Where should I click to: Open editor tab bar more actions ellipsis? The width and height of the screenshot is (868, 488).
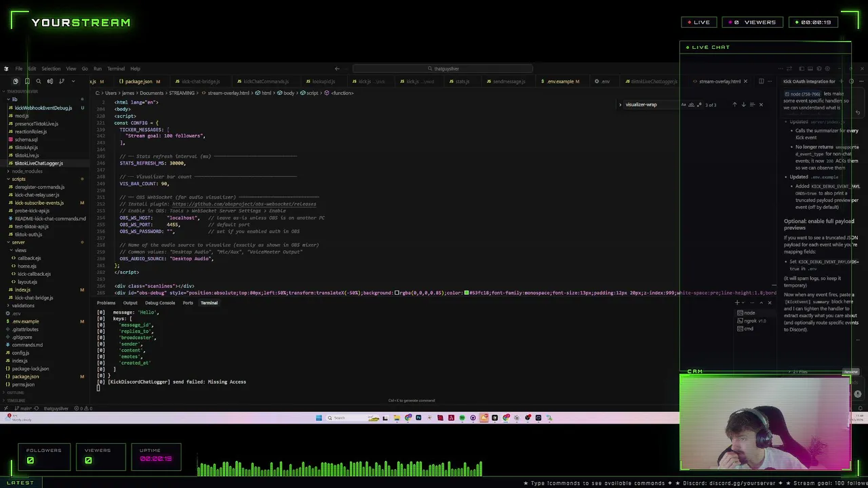click(770, 81)
